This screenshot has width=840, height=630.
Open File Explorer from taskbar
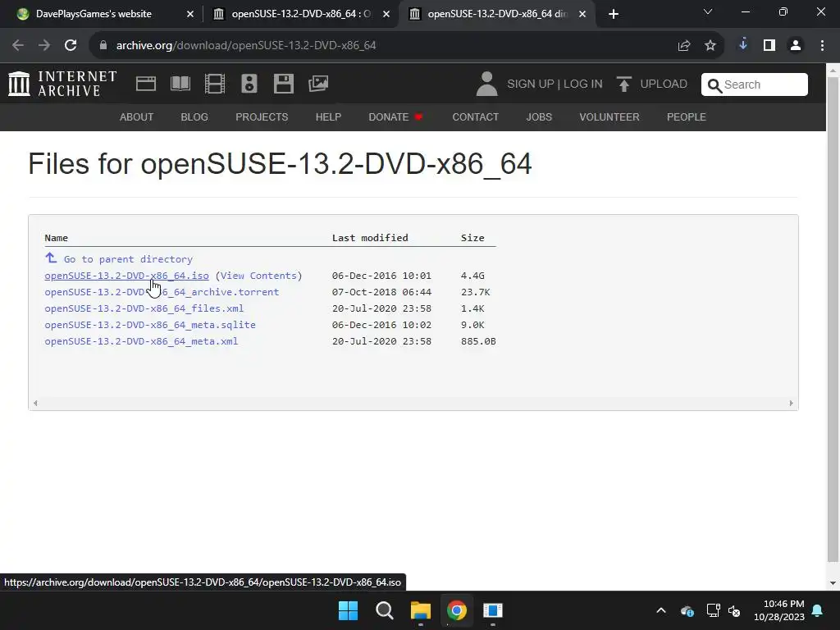click(x=421, y=610)
